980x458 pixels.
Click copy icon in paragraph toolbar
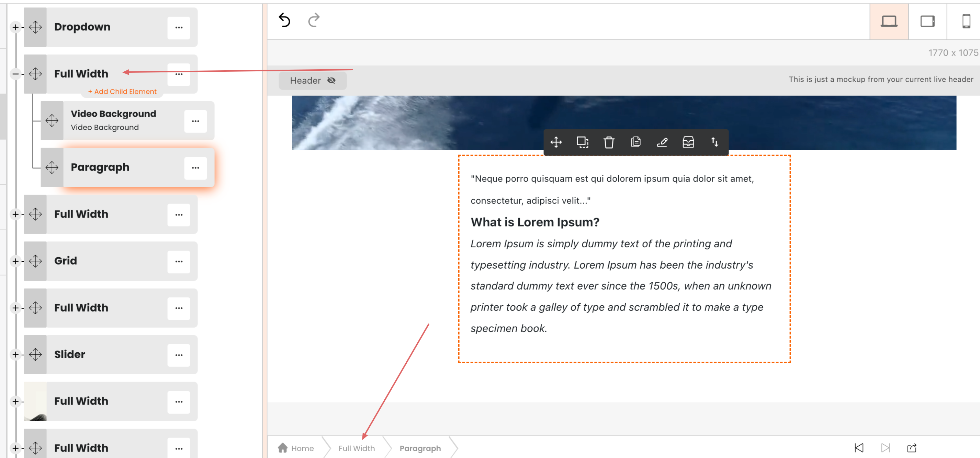click(x=635, y=142)
